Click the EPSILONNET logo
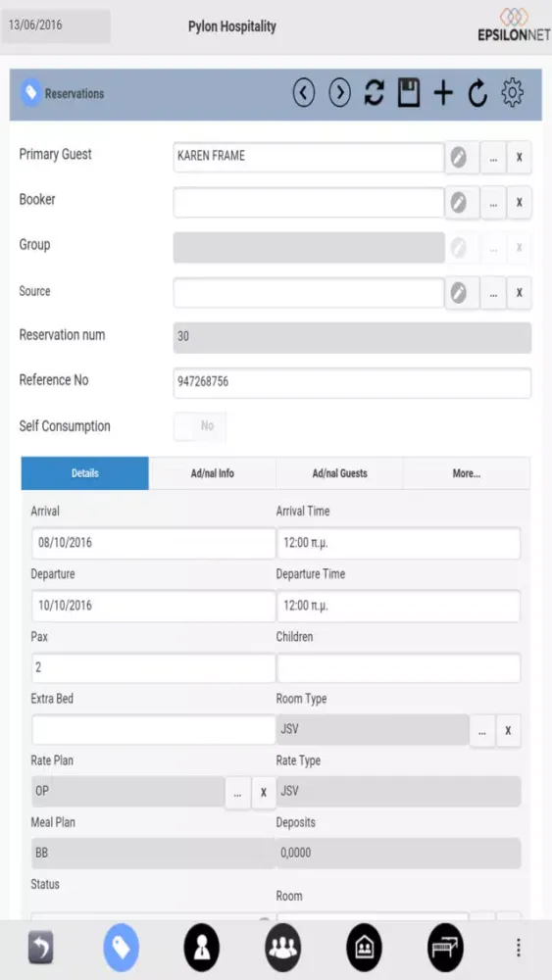 pos(514,25)
